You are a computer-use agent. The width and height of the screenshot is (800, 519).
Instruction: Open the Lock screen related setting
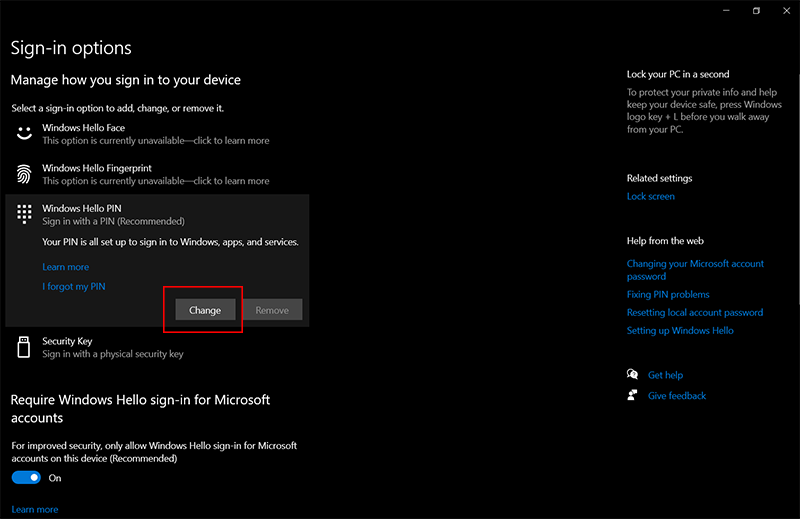(651, 196)
